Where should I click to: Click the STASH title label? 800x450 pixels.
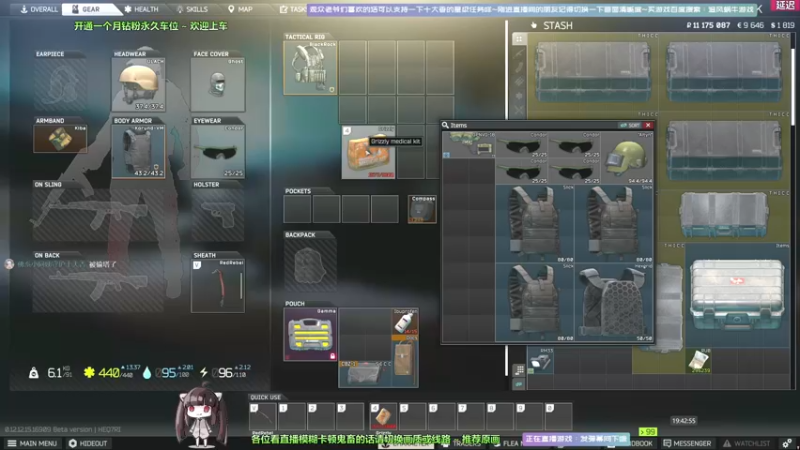[557, 26]
